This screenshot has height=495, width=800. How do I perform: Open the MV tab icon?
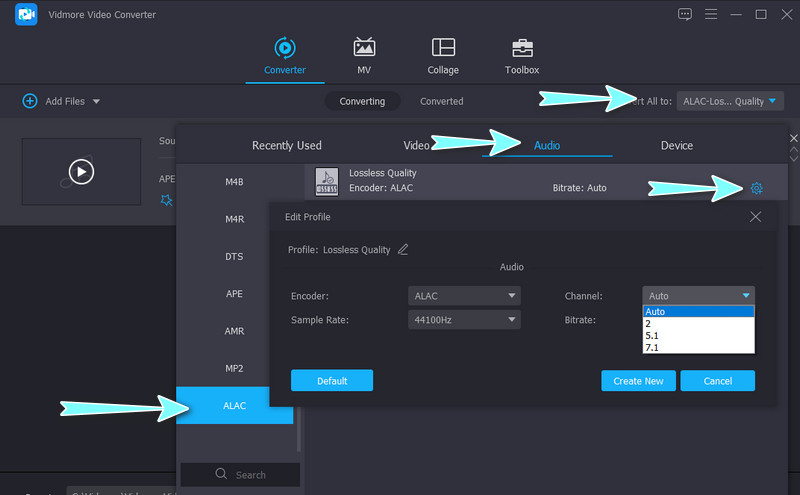(x=364, y=48)
